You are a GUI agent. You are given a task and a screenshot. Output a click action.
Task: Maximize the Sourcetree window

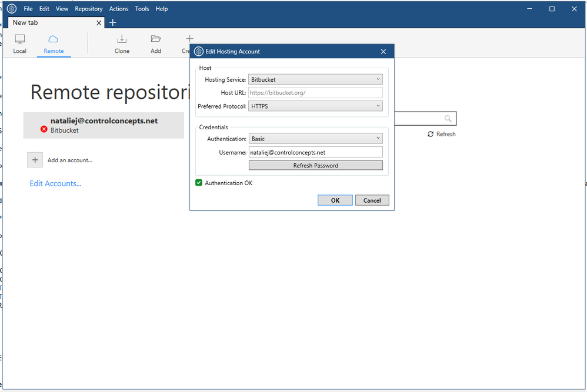(552, 9)
